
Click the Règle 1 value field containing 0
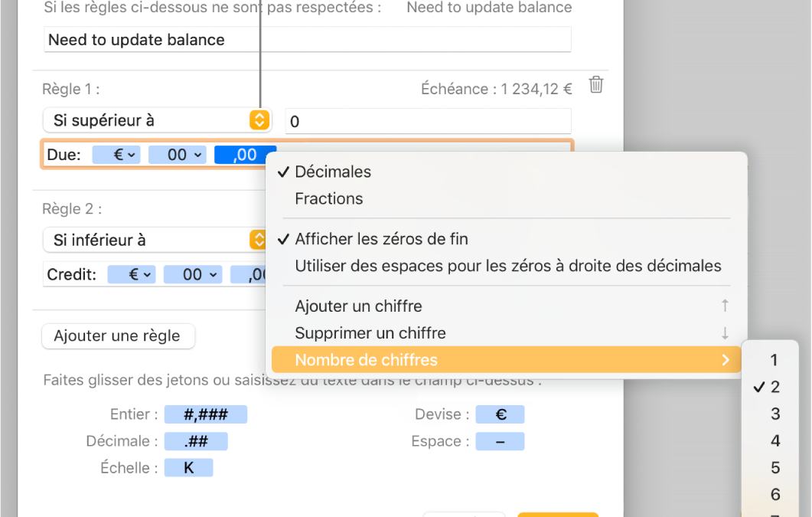point(429,121)
